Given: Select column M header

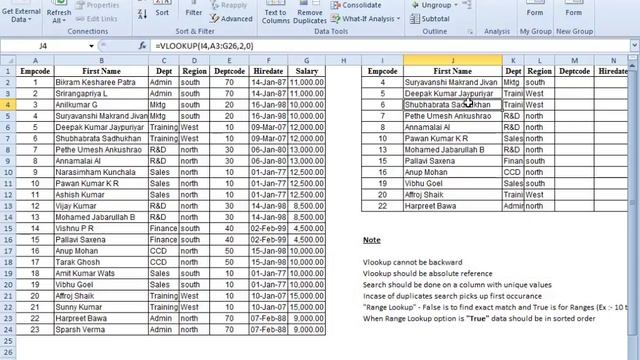Looking at the screenshot, I should click(574, 60).
